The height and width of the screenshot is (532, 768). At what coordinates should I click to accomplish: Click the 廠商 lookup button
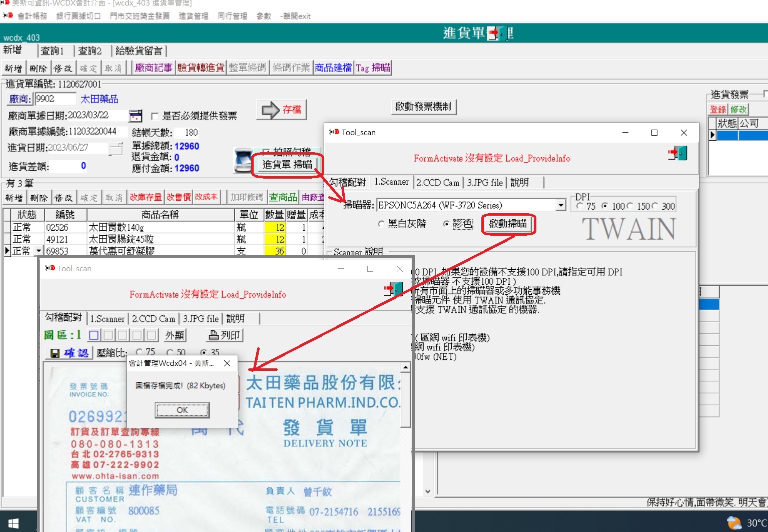(20, 99)
